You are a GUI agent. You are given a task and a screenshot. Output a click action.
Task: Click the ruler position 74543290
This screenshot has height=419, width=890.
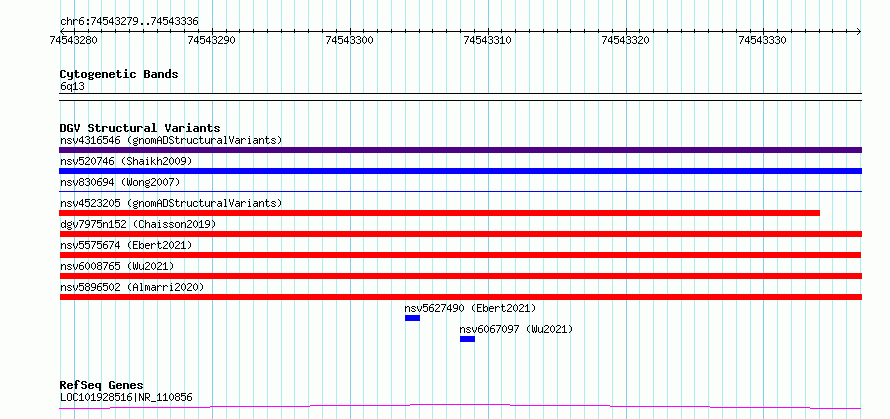(211, 40)
